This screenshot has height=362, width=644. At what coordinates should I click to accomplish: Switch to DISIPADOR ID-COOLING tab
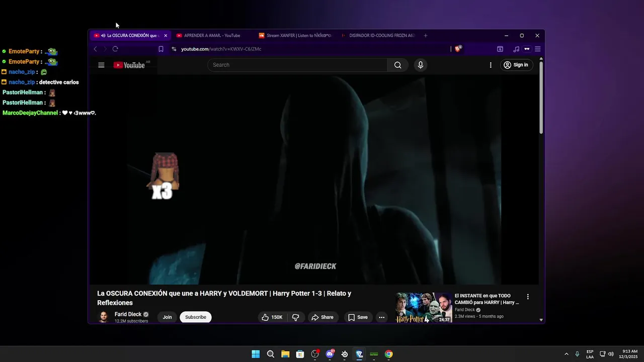click(x=378, y=36)
